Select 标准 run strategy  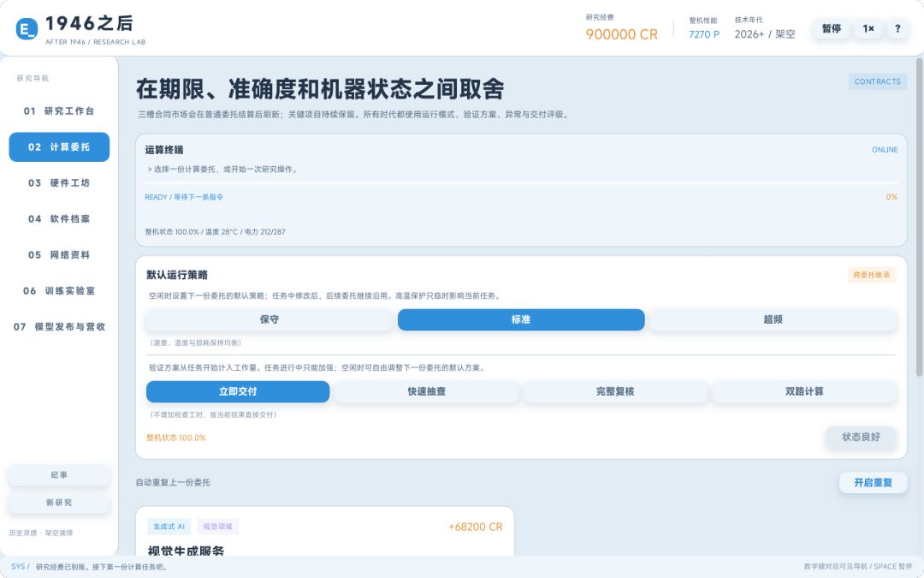tap(521, 319)
